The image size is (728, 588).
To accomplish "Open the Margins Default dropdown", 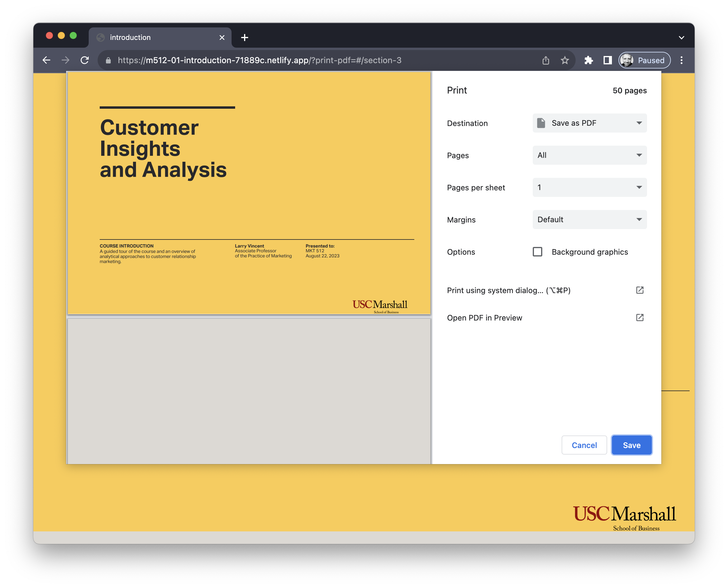I will (x=589, y=220).
